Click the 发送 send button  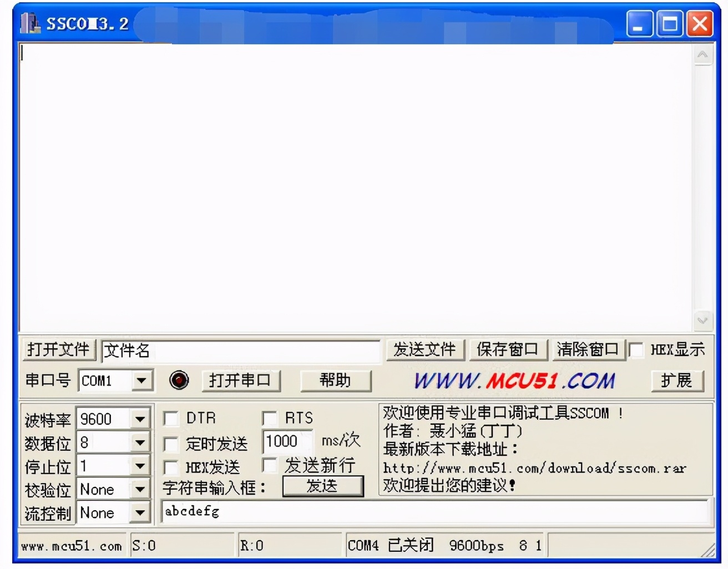(322, 486)
